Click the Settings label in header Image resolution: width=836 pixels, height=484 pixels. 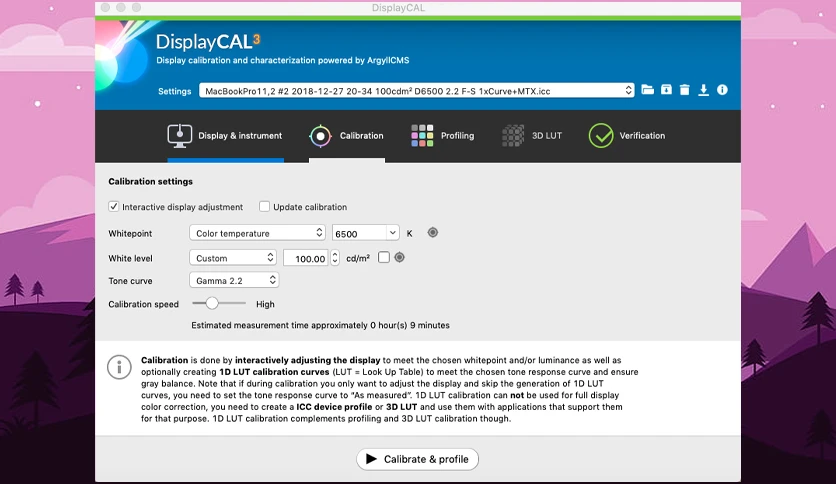click(x=174, y=91)
